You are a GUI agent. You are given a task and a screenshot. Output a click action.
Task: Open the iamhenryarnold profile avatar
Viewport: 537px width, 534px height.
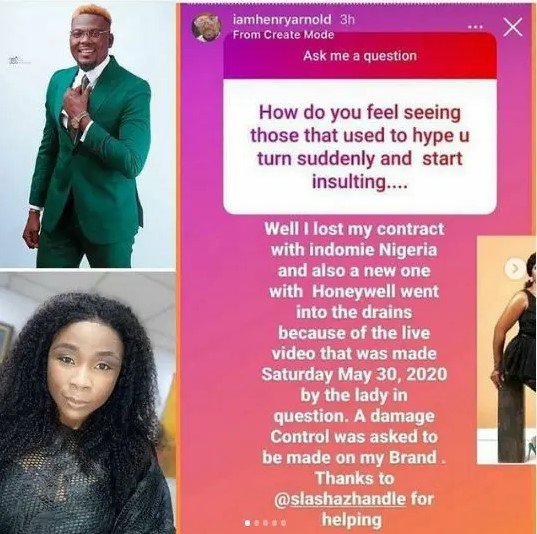207,27
